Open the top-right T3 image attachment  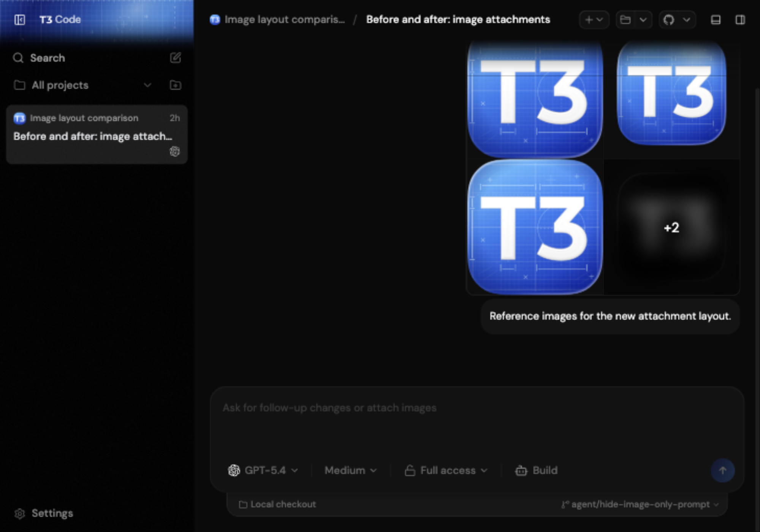coord(672,100)
